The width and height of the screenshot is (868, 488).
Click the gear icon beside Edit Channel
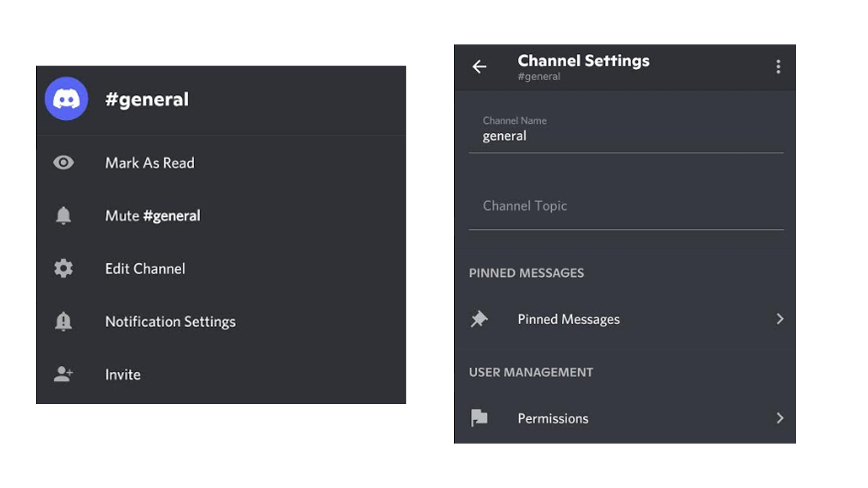pos(63,268)
